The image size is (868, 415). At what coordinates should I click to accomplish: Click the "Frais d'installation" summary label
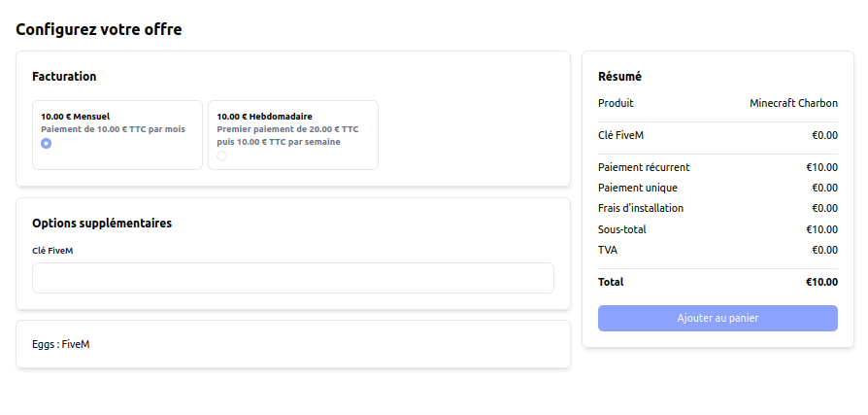641,208
